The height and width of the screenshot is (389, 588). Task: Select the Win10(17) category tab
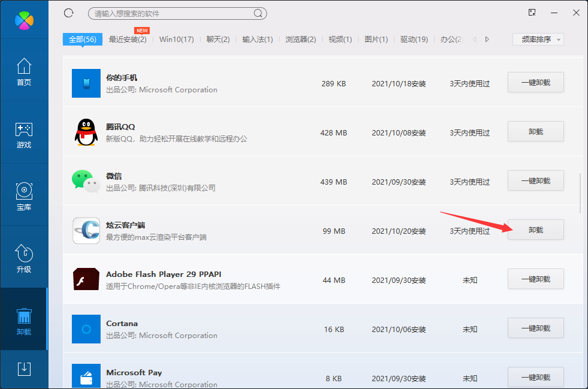[177, 40]
